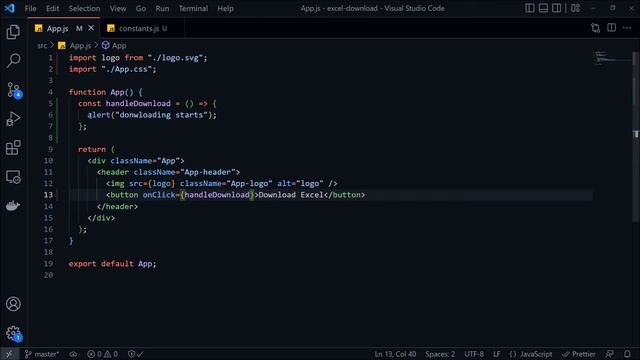The height and width of the screenshot is (360, 640).
Task: Open the Source Control view
Action: pyautogui.click(x=13, y=90)
